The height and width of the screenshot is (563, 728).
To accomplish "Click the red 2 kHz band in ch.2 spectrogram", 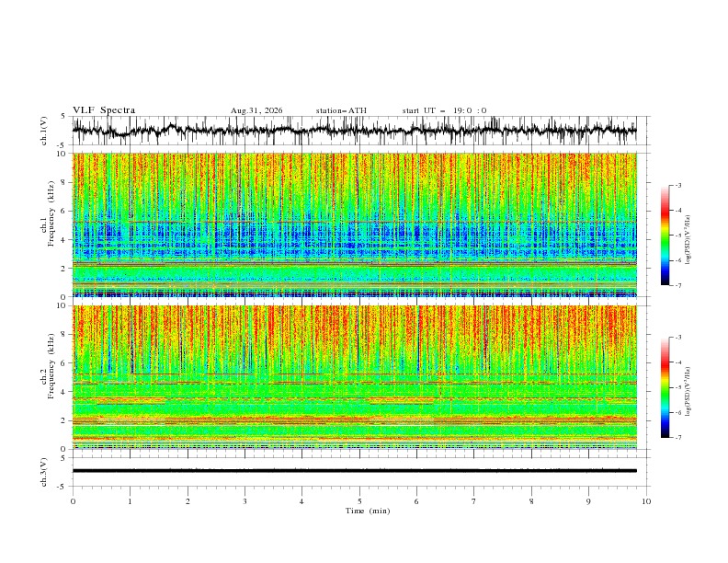I will (354, 420).
